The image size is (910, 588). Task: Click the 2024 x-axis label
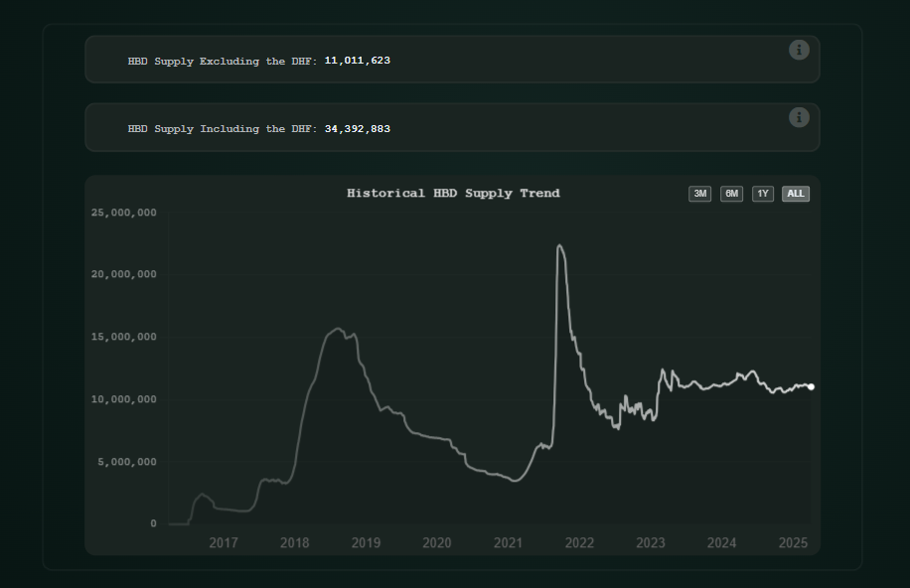(721, 542)
